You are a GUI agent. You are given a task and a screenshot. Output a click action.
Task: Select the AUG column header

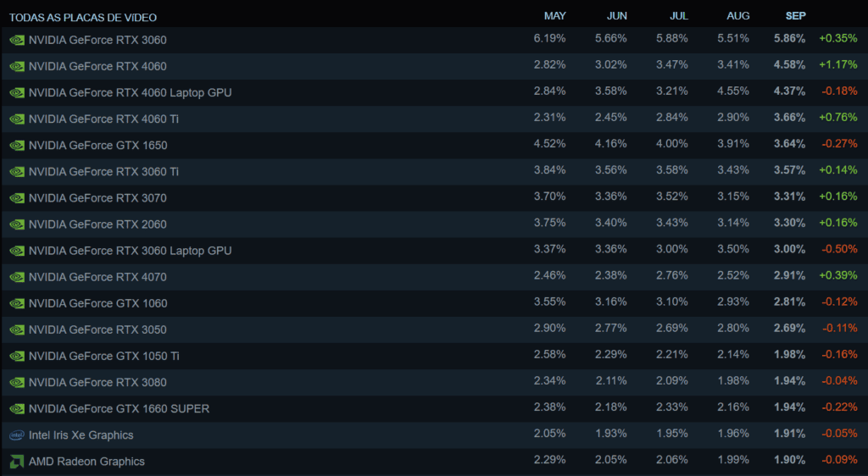coord(737,16)
